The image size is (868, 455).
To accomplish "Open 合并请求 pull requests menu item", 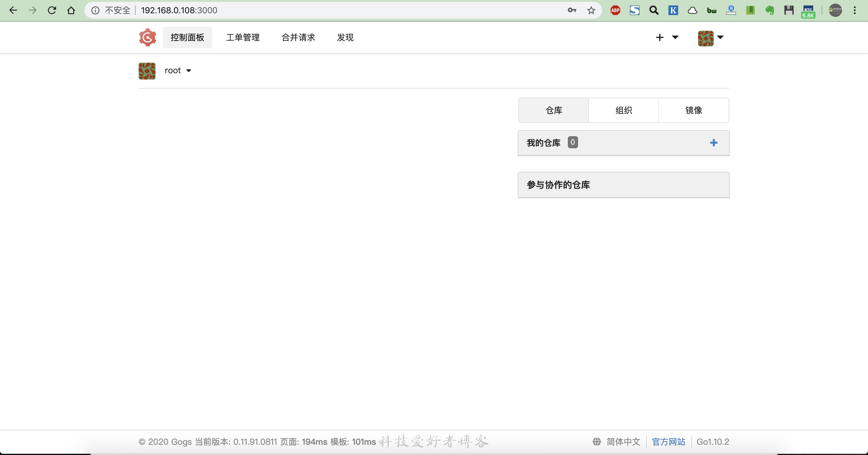I will pos(298,37).
